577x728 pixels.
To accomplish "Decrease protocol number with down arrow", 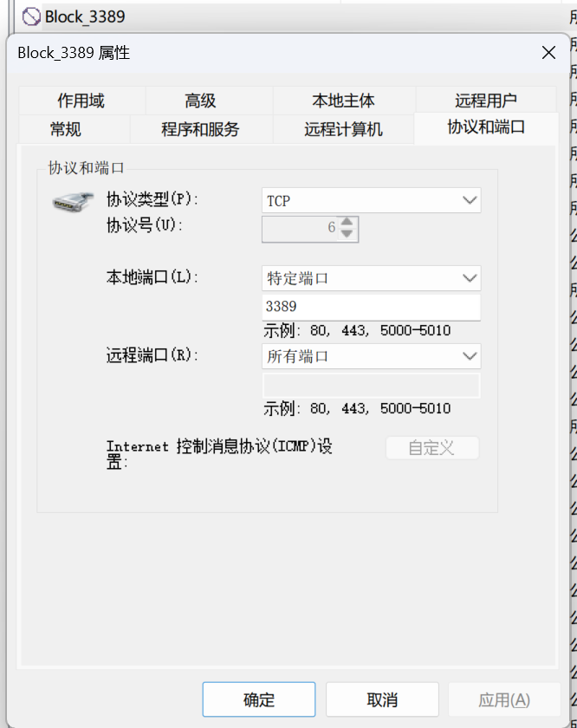I will [347, 234].
